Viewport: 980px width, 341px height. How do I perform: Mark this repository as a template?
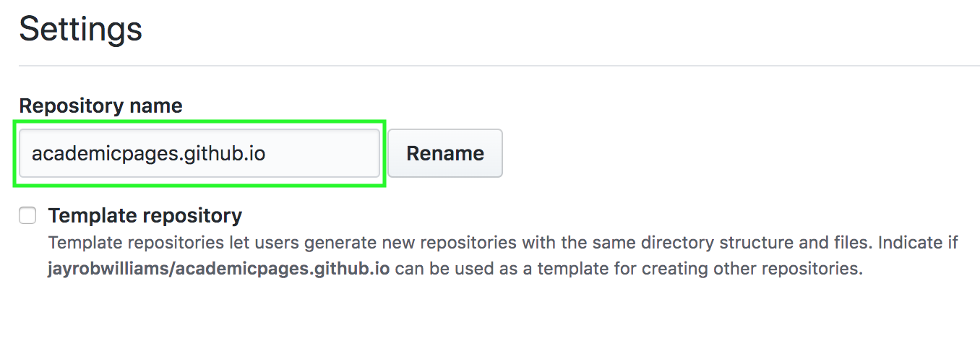(x=27, y=215)
